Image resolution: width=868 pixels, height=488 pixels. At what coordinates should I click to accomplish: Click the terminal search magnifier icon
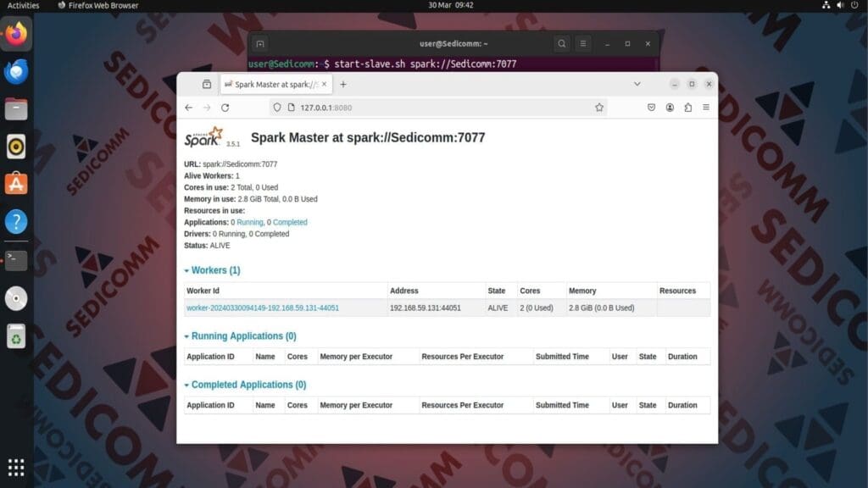point(561,43)
